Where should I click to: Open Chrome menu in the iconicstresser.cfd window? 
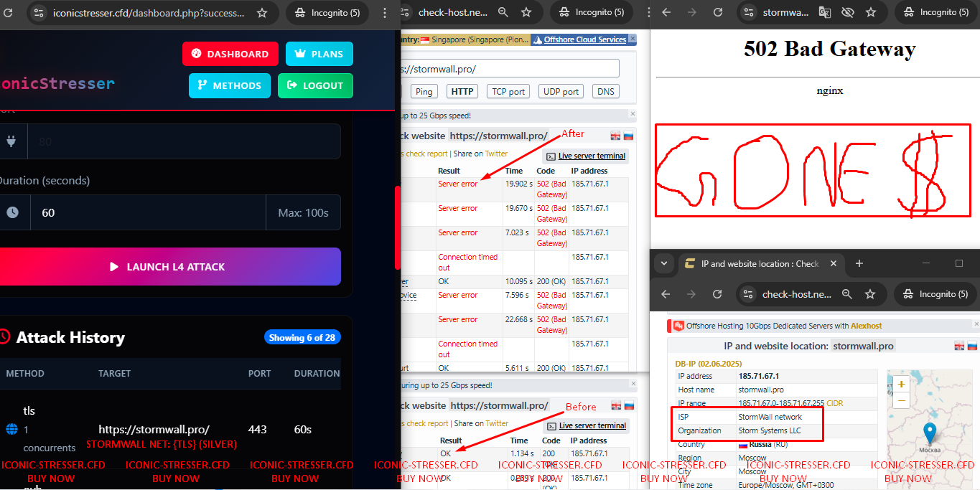point(386,13)
